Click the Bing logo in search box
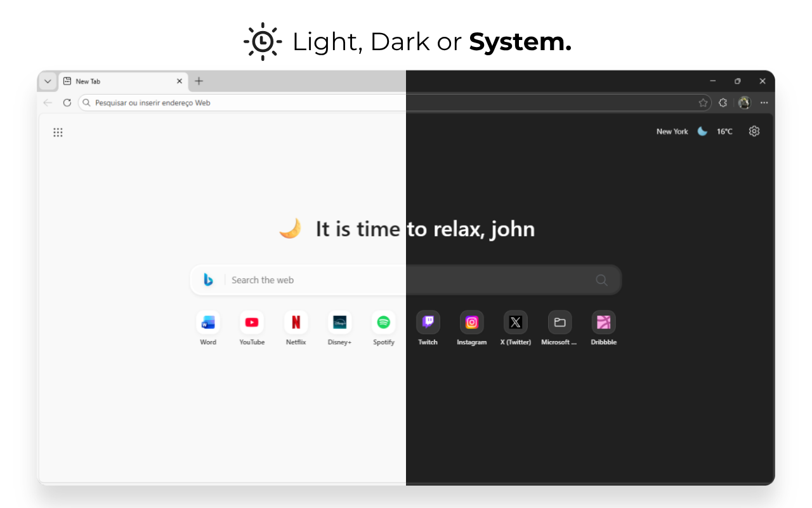812x508 pixels. [x=208, y=280]
